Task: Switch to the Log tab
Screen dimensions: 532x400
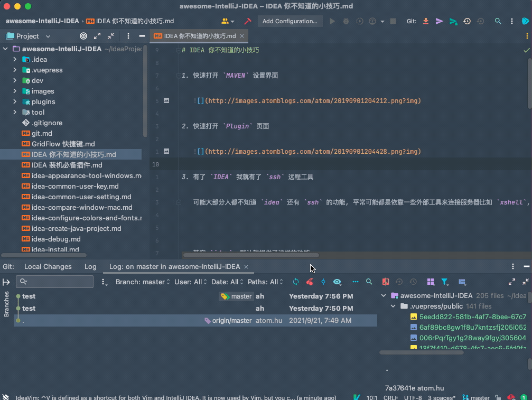Action: (x=90, y=267)
